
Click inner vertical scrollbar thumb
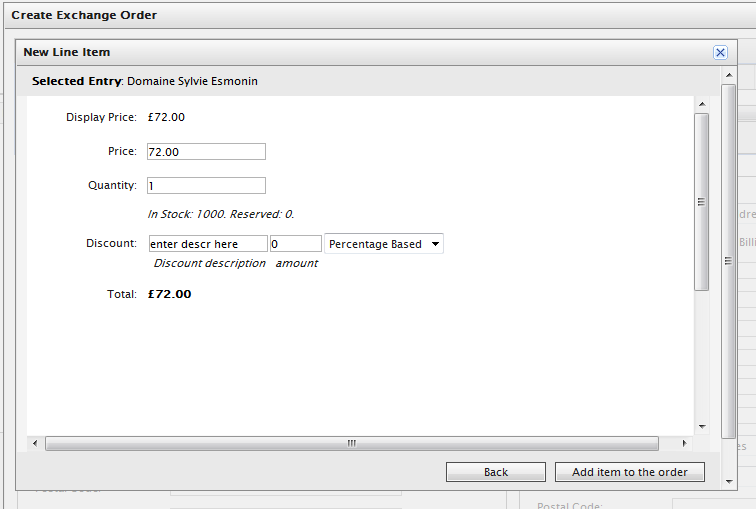pyautogui.click(x=702, y=202)
